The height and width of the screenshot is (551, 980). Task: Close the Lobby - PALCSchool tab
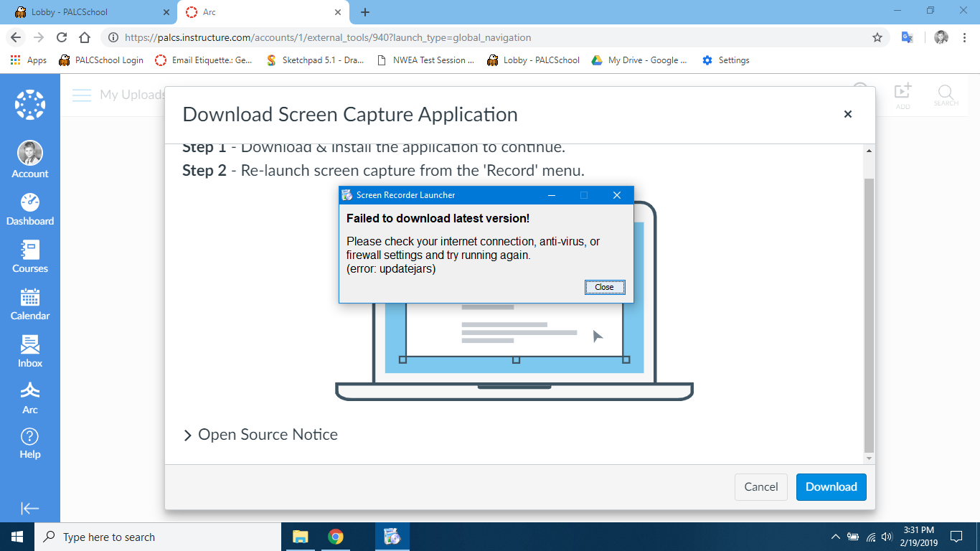pos(166,12)
